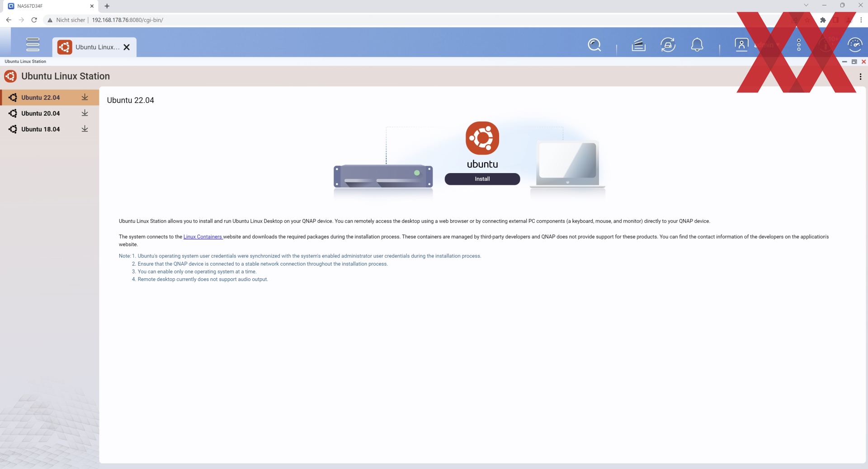Image resolution: width=868 pixels, height=469 pixels.
Task: Open the QTS dashboard gauge icon
Action: [x=854, y=45]
